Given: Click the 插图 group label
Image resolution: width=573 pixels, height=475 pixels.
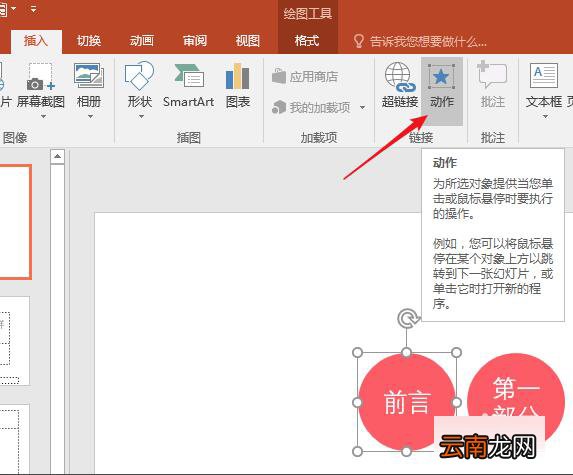Looking at the screenshot, I should [189, 138].
